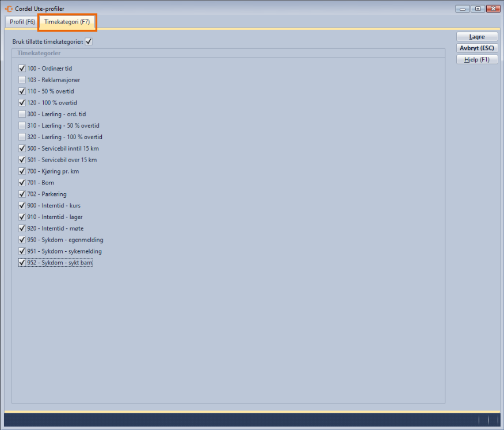Toggle 700 - Kjøring pr. km checkbox
The width and height of the screenshot is (504, 430).
tap(22, 171)
